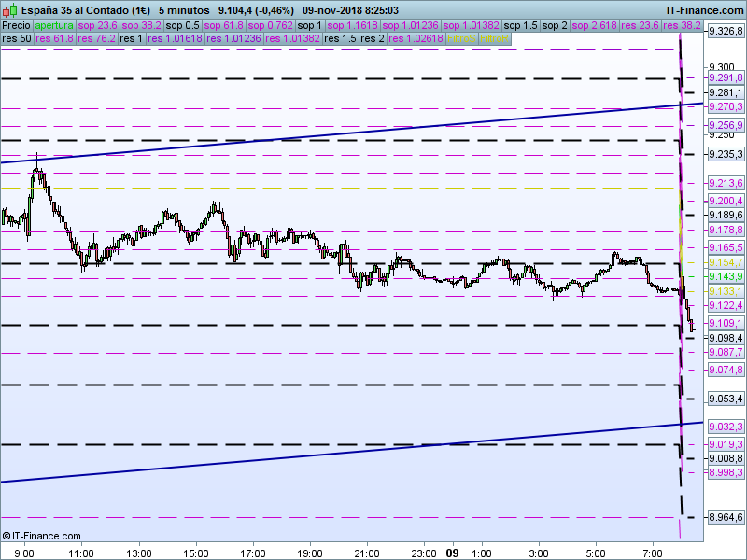Select the magenta 9.087,7 price label
Viewport: 747px width, 560px height.
pyautogui.click(x=726, y=353)
